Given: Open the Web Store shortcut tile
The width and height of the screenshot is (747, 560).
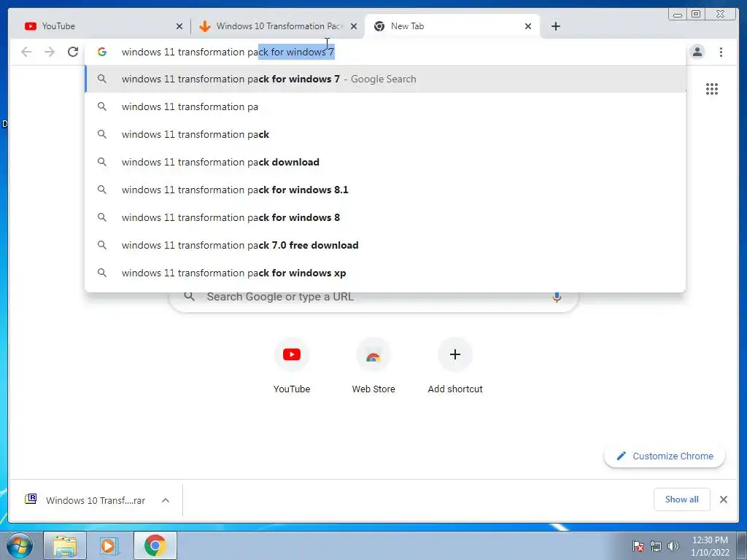Looking at the screenshot, I should [373, 366].
